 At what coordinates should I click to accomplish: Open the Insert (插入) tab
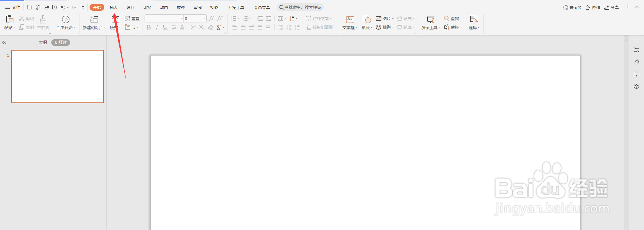[114, 7]
